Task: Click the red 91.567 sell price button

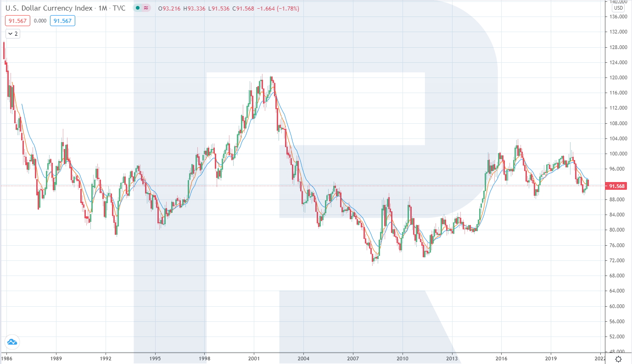Action: (x=18, y=21)
